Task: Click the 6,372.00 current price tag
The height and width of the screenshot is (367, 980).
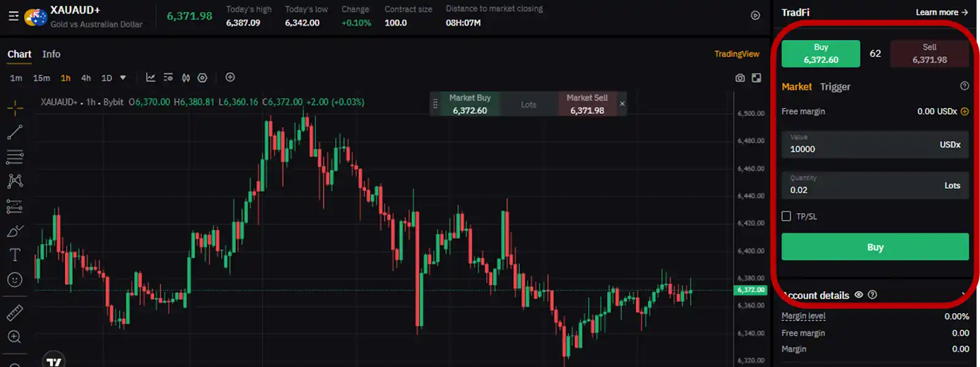Action: tap(750, 290)
